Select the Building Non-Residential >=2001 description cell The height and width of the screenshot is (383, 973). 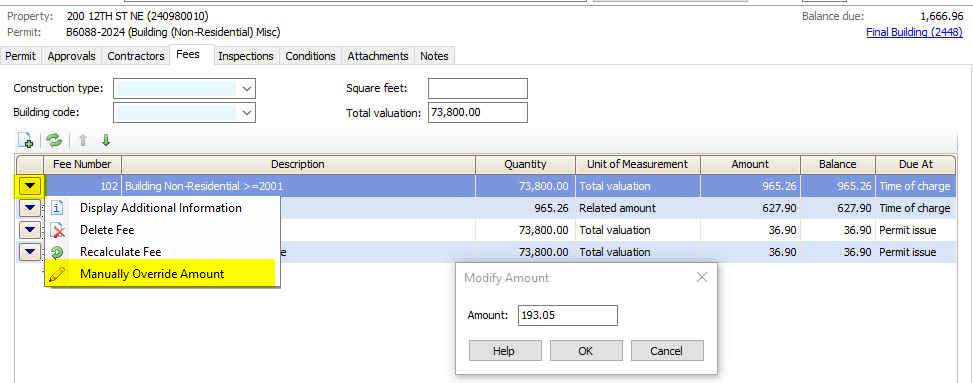(x=298, y=186)
